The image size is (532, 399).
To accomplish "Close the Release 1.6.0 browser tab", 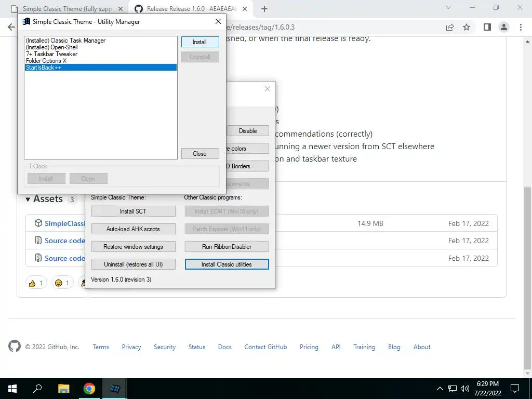I will 245,9.
